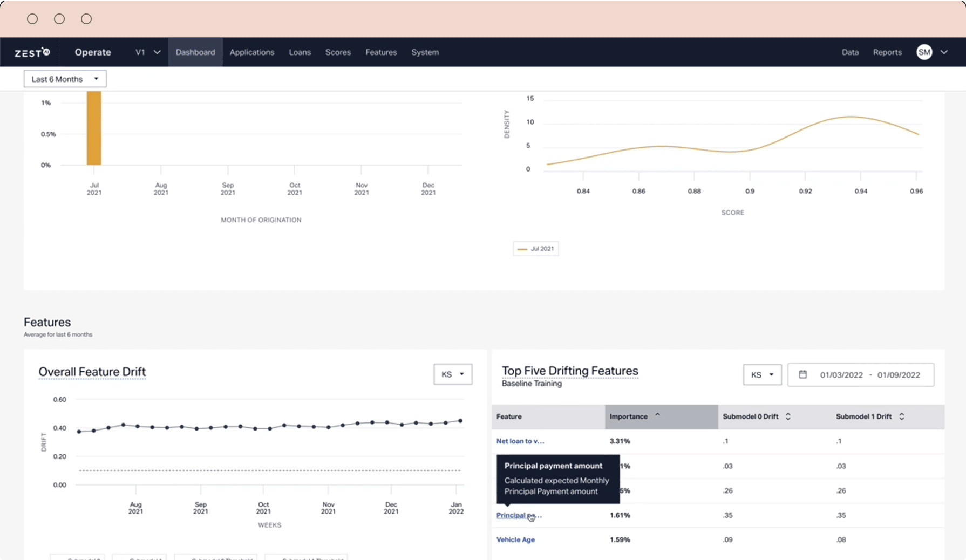Open the Net loan to v... feature link

coord(520,441)
